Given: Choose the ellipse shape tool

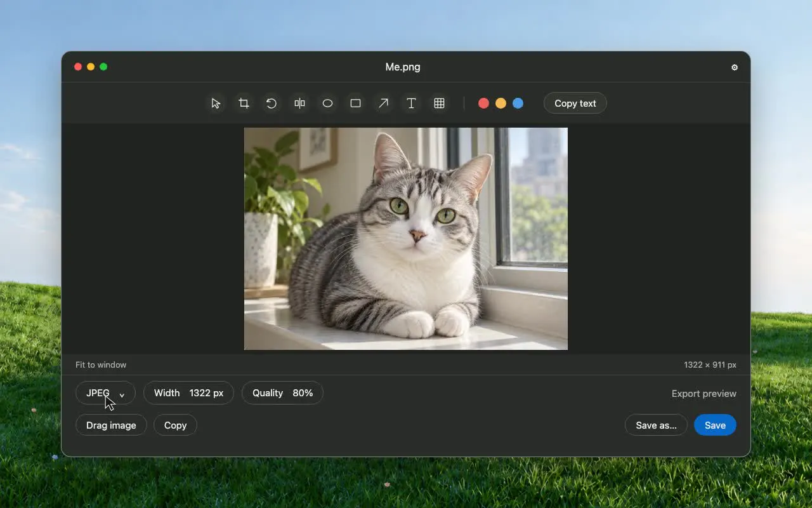Looking at the screenshot, I should 327,104.
